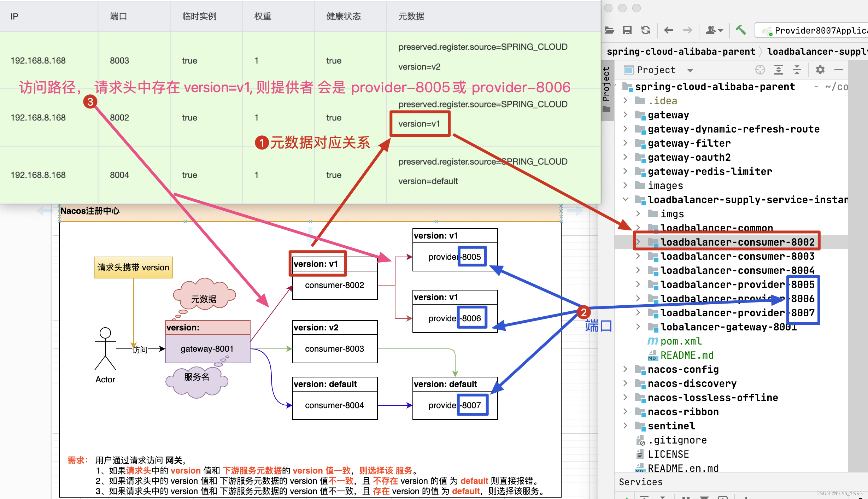Select the images folder in tree
Viewport: 868px width, 499px height.
[665, 186]
